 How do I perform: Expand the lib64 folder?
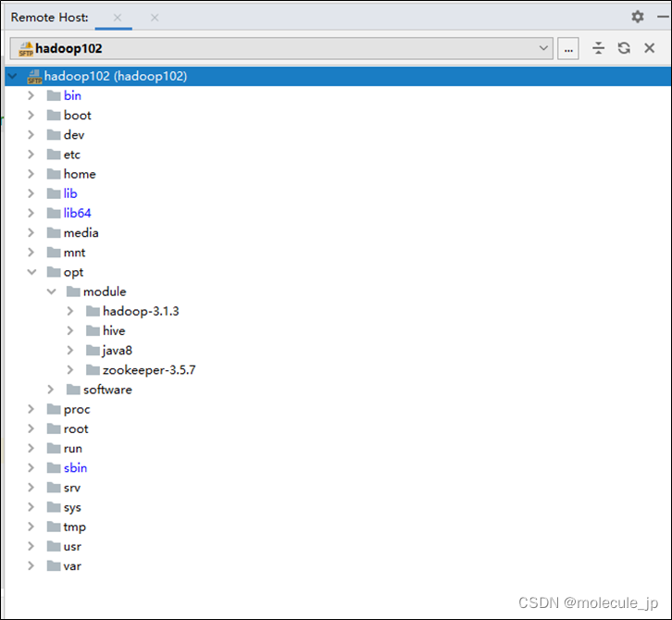31,214
